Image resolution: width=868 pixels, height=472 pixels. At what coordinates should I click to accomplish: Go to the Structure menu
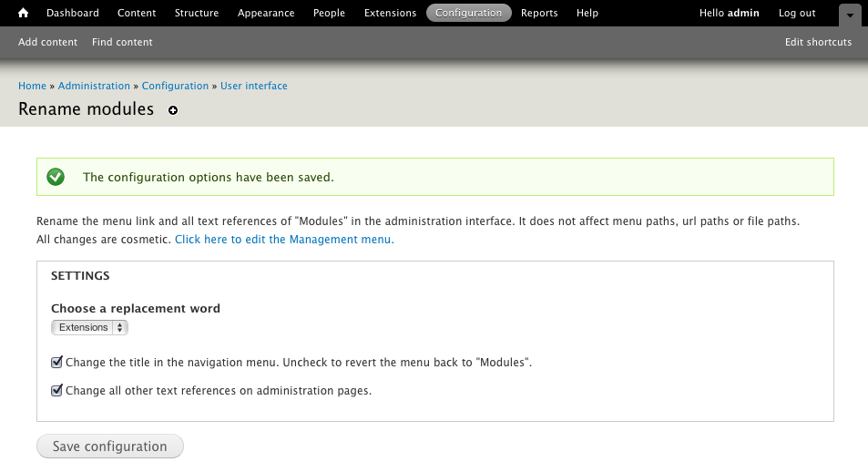[197, 13]
